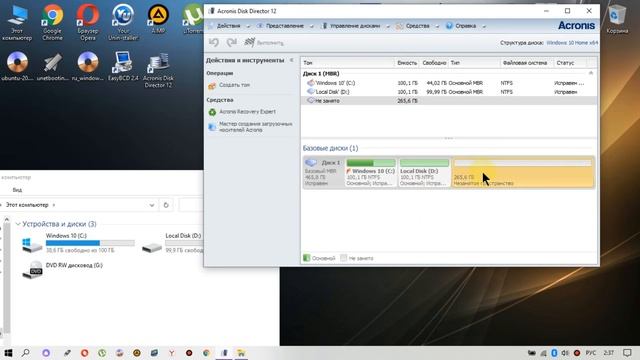Screen dimensions: 640x360
Task: Click the Bluetooth tray icon
Action: coord(554,353)
